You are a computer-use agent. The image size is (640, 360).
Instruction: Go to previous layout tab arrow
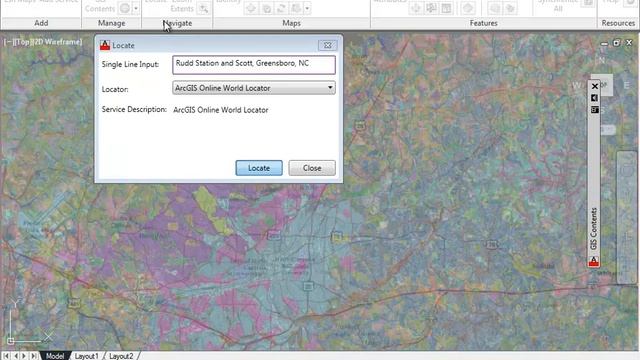click(16, 356)
